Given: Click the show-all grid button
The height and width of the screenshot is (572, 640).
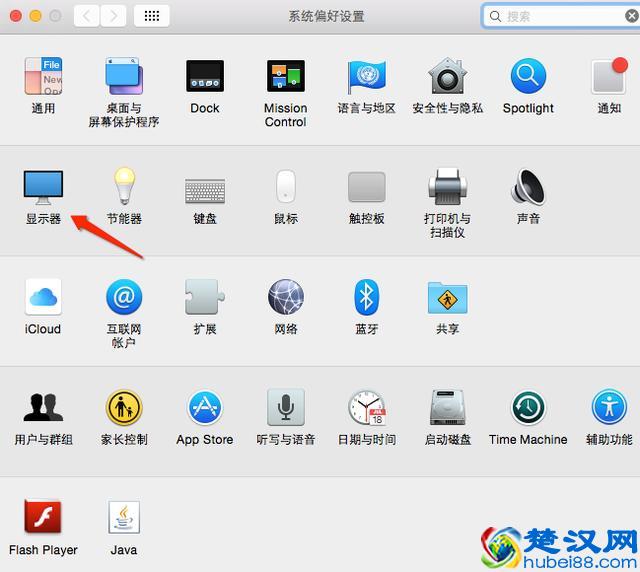Looking at the screenshot, I should 151,16.
